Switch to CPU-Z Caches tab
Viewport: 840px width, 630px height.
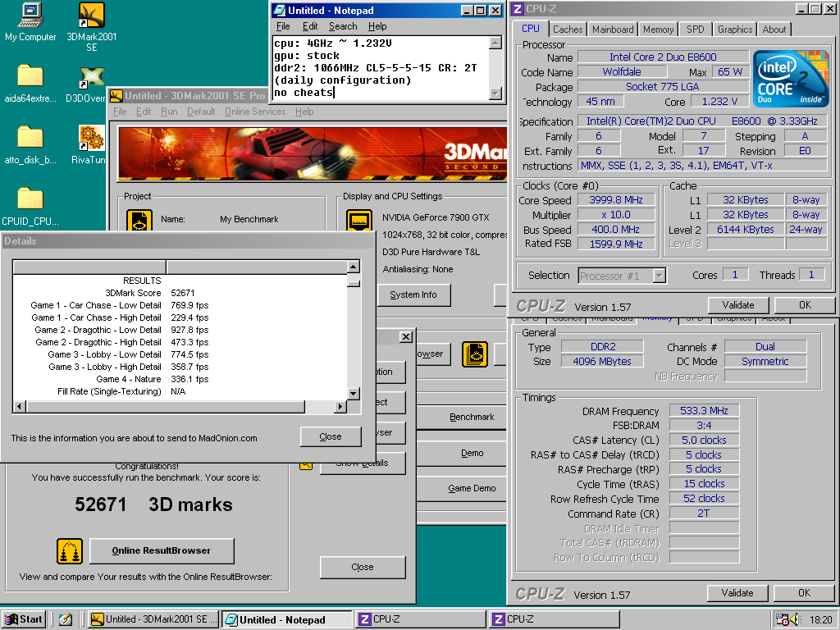point(568,30)
